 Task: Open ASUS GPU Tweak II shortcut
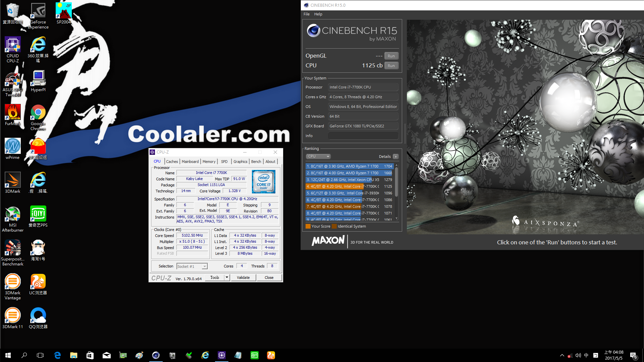click(12, 83)
